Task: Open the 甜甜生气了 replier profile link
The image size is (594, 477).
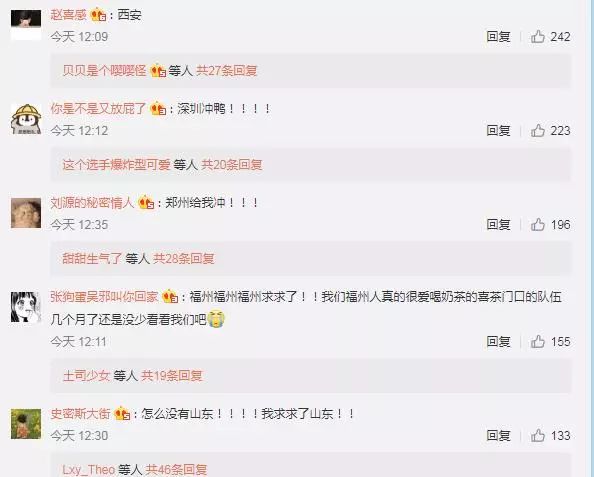Action: point(92,258)
